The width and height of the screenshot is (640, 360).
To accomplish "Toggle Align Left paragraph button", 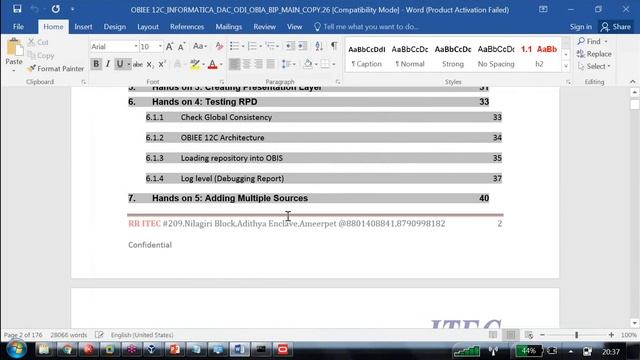I will point(234,64).
